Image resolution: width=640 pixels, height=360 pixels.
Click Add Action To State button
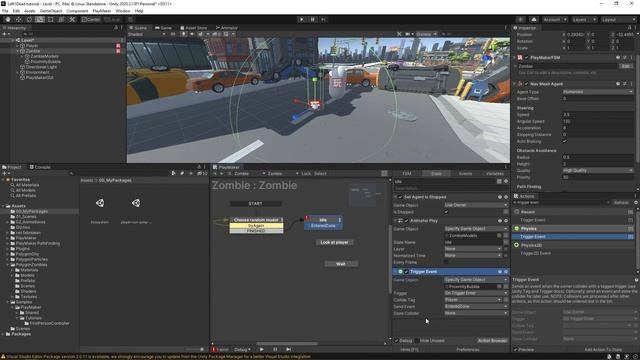[x=603, y=350]
